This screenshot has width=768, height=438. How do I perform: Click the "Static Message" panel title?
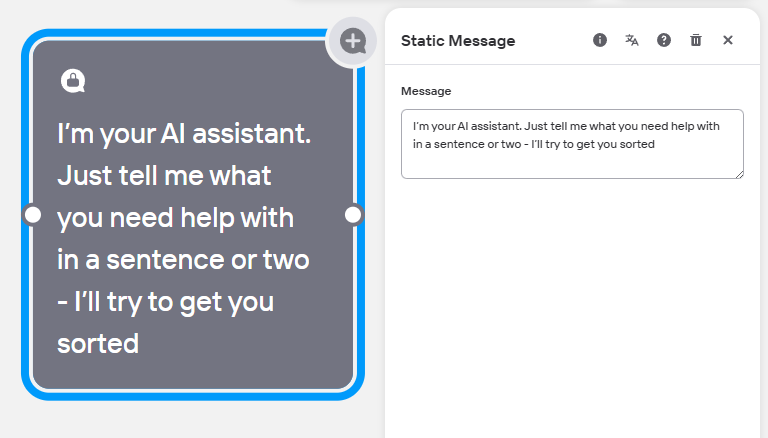pyautogui.click(x=458, y=41)
